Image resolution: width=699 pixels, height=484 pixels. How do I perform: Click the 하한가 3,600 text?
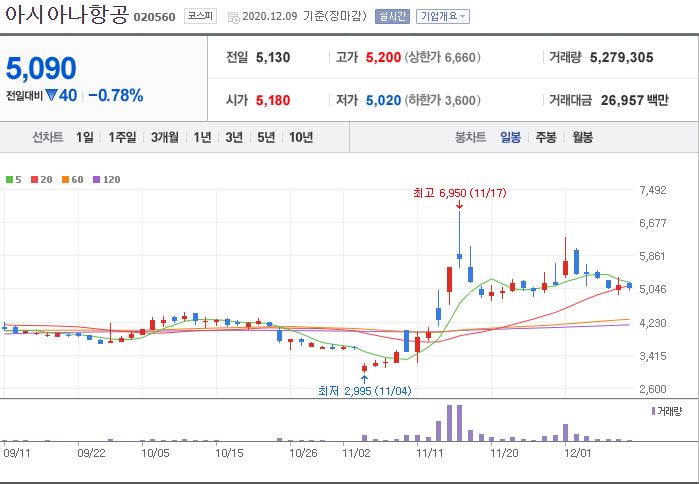point(443,100)
